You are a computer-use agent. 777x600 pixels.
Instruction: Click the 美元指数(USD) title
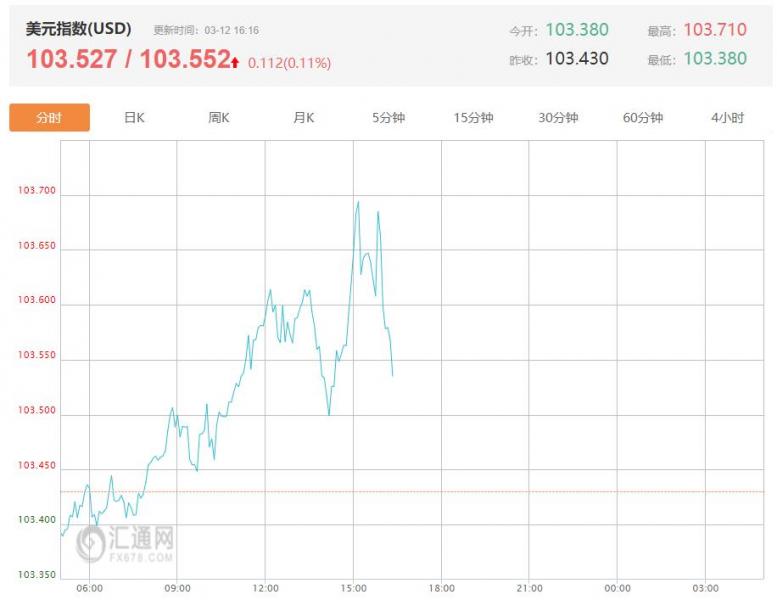(x=78, y=29)
